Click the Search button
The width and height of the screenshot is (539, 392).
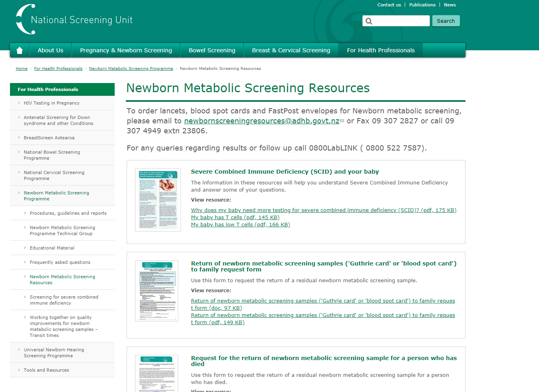pyautogui.click(x=446, y=20)
